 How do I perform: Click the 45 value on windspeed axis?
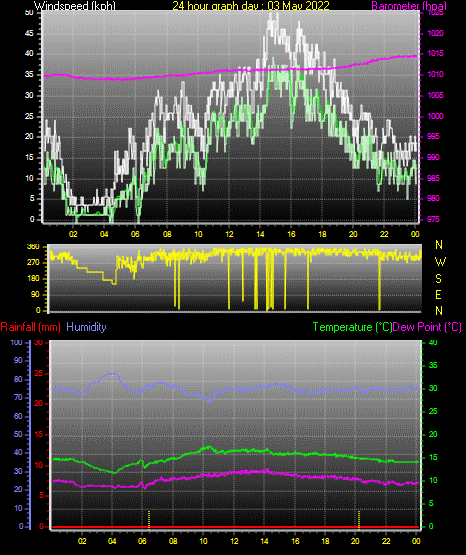(29, 33)
